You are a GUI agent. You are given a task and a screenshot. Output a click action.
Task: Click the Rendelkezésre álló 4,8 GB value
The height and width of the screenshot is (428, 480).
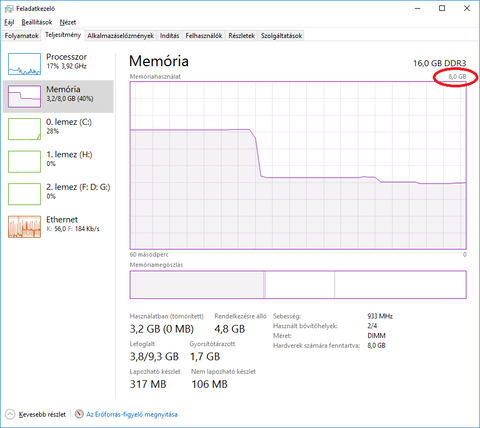(230, 329)
